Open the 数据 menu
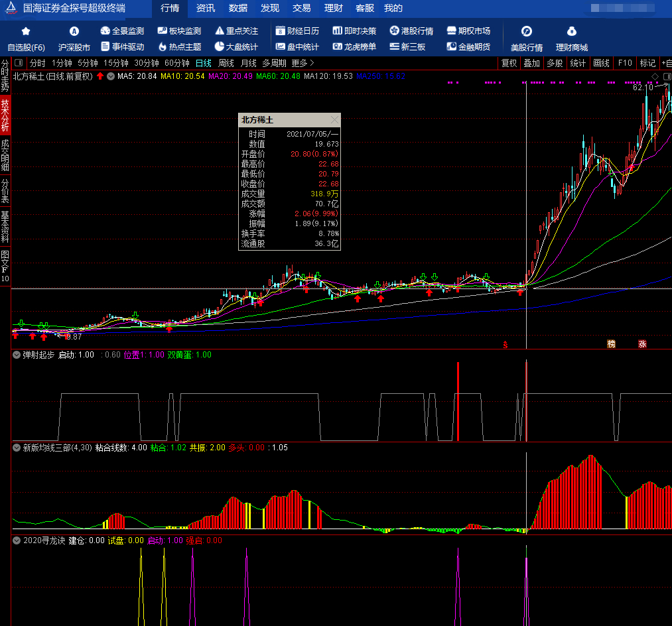The height and width of the screenshot is (626, 672). coord(238,8)
